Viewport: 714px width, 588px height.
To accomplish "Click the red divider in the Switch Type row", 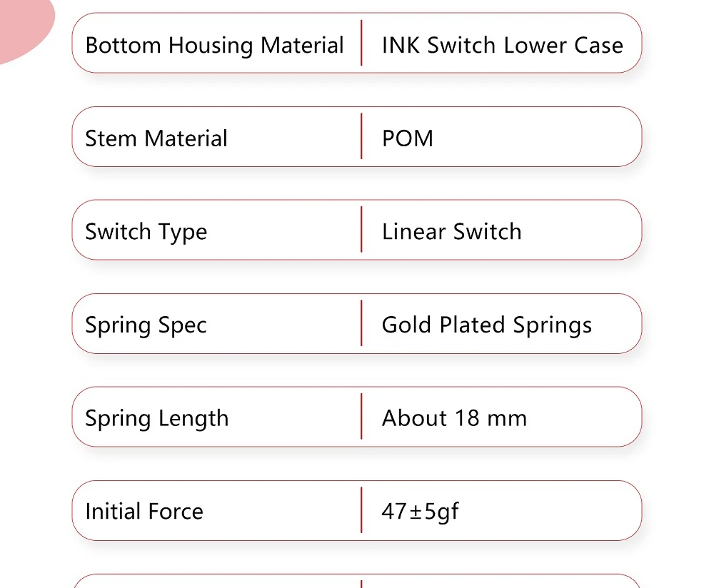I will click(x=361, y=230).
